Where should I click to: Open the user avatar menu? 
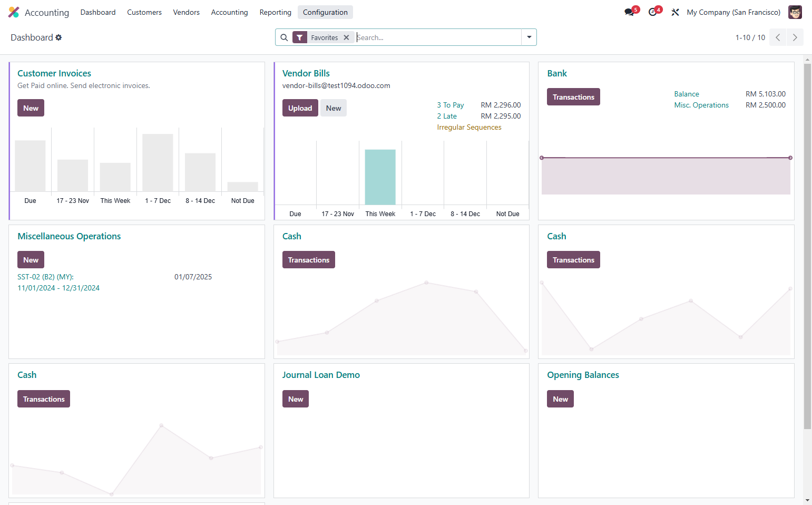(x=795, y=12)
